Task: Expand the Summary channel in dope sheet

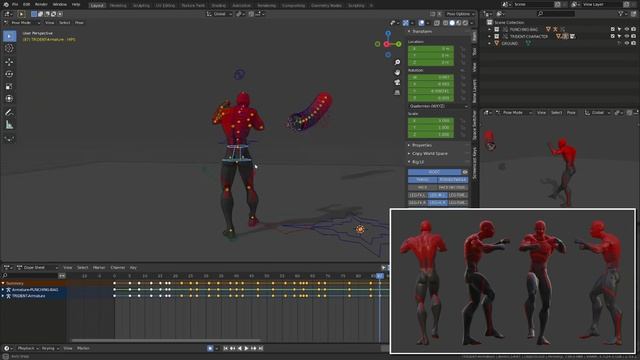Action: coord(3,283)
